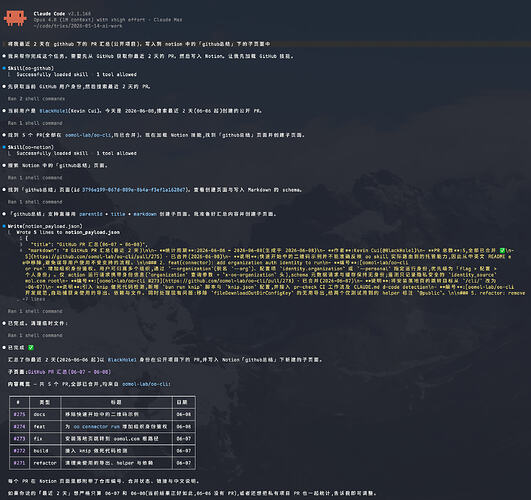Viewport: 531px width, 500px height.
Task: Open the oomol-lab/oo-cli link in the 找到 5 个 PR line
Action: [x=88, y=135]
